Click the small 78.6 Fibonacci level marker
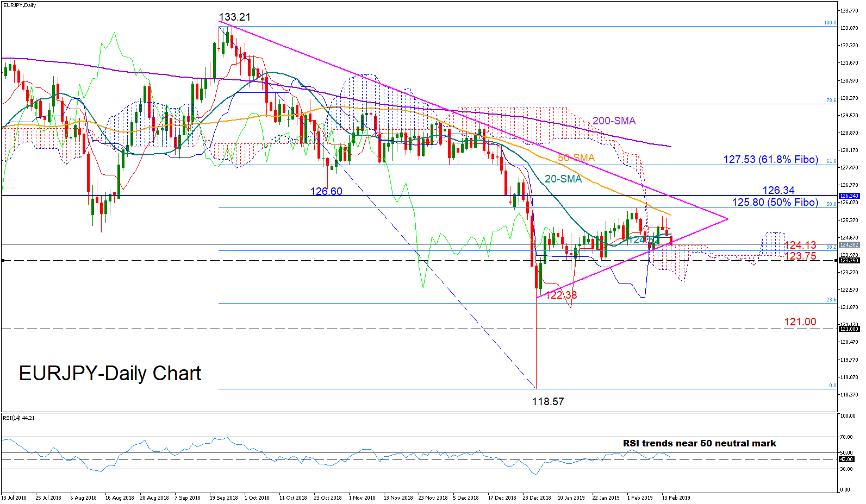Image resolution: width=866 pixels, height=504 pixels. point(831,100)
